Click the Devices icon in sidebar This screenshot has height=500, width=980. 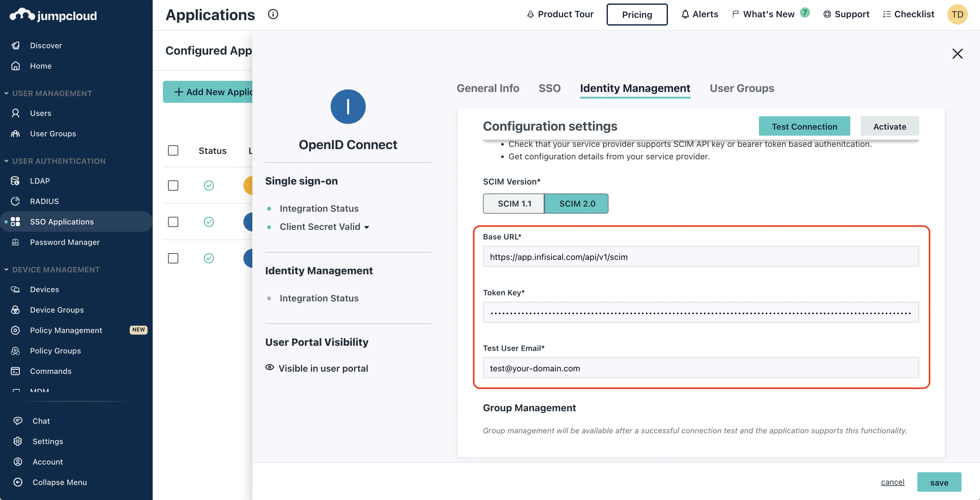click(16, 289)
